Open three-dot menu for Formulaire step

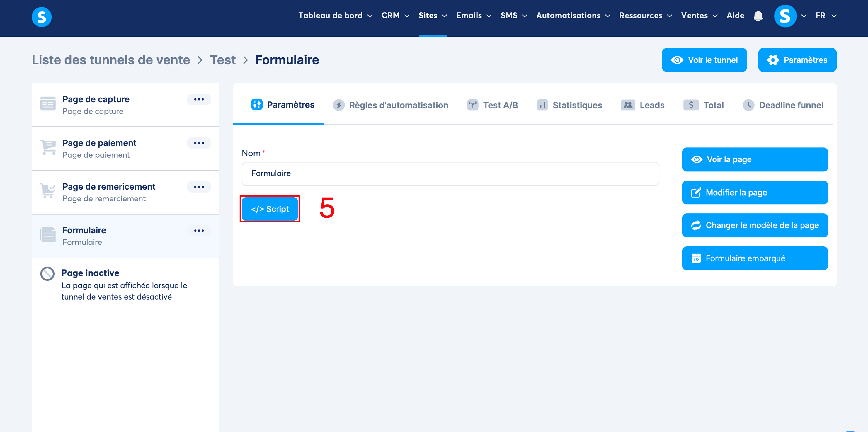point(199,231)
